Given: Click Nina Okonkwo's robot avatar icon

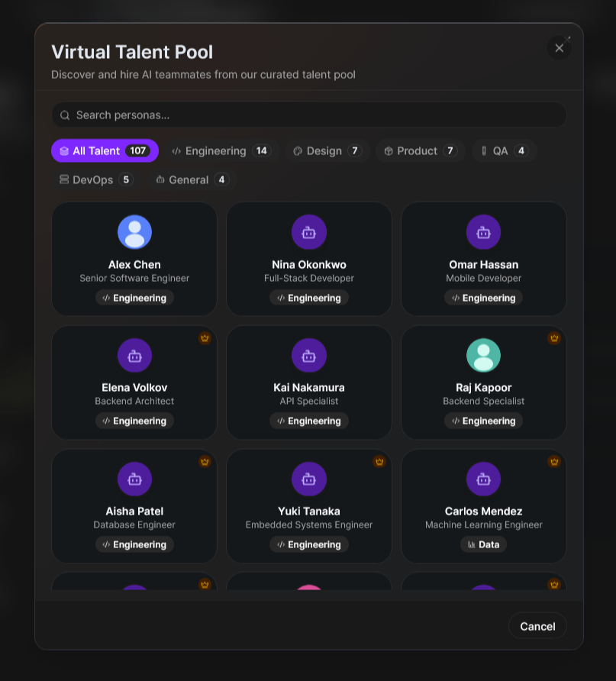Looking at the screenshot, I should click(x=308, y=232).
